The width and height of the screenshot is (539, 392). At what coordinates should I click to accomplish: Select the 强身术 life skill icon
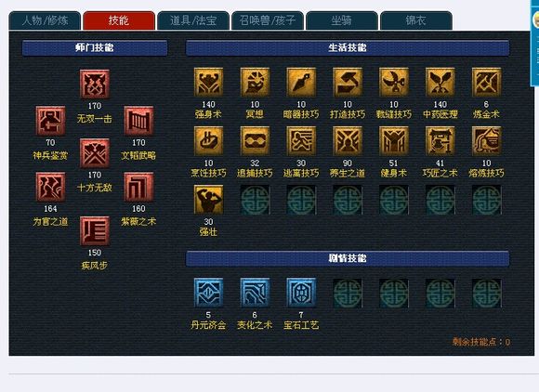click(x=208, y=82)
